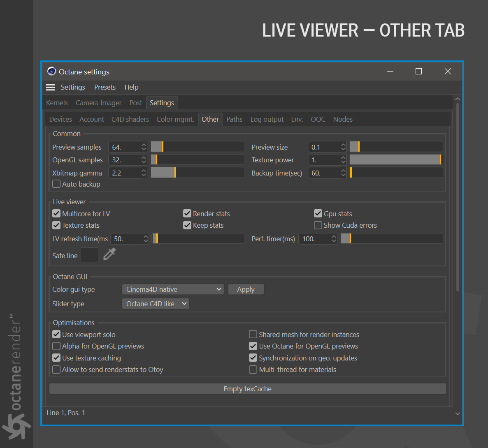This screenshot has height=448, width=488.
Task: Toggle Render stats checkbox
Action: click(187, 214)
